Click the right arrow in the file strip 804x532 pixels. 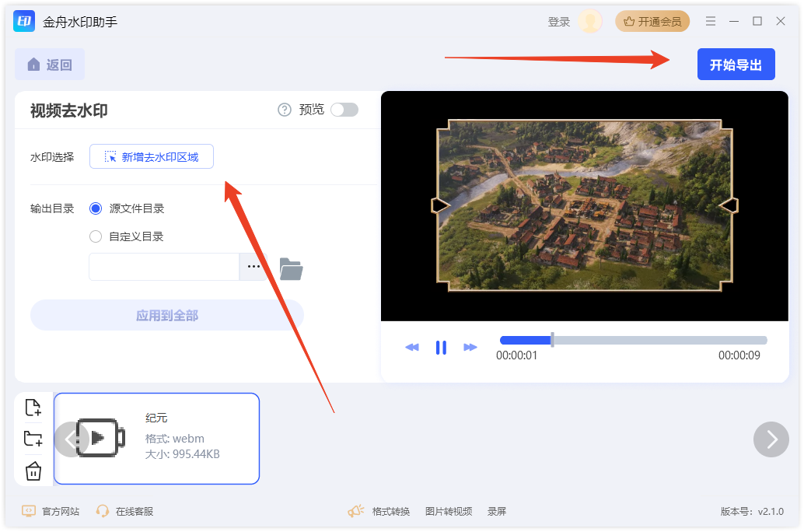coord(771,439)
